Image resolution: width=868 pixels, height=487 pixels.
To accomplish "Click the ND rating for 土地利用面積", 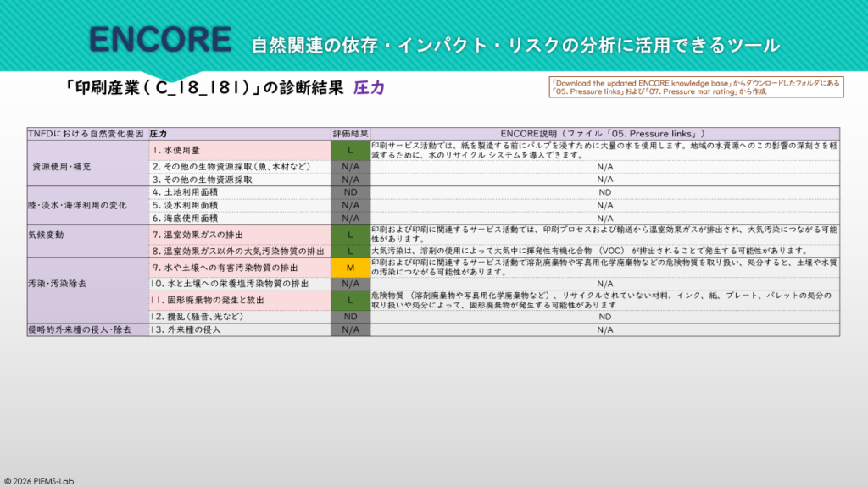I will coord(349,192).
